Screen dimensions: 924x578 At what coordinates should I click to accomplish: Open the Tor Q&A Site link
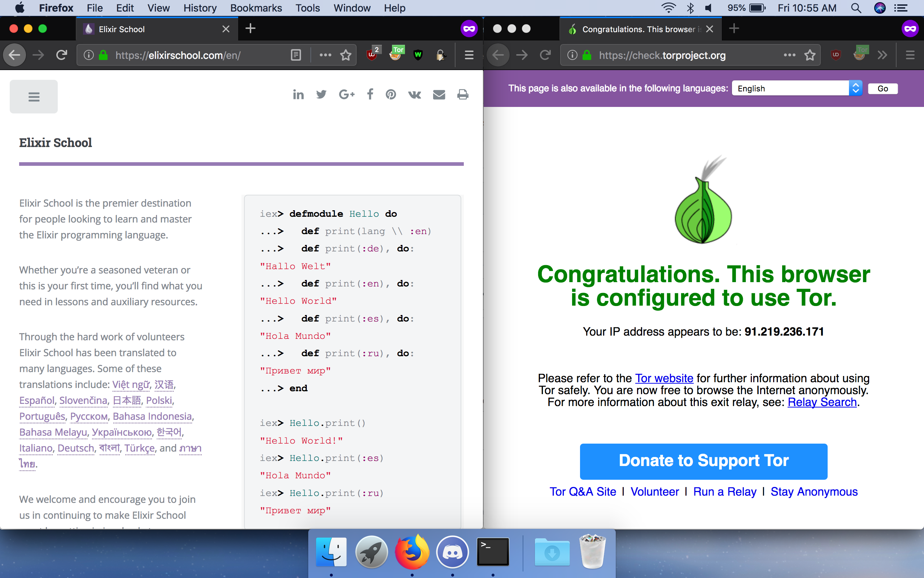583,492
